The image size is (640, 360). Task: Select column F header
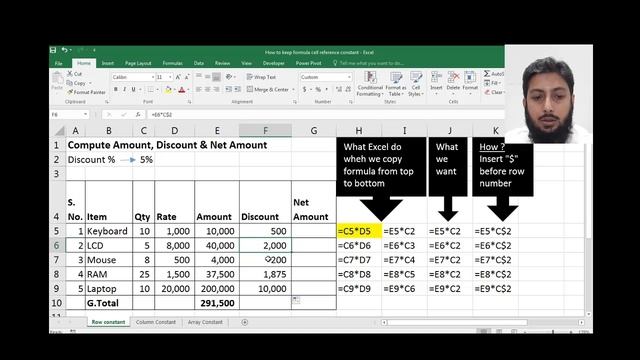point(265,131)
